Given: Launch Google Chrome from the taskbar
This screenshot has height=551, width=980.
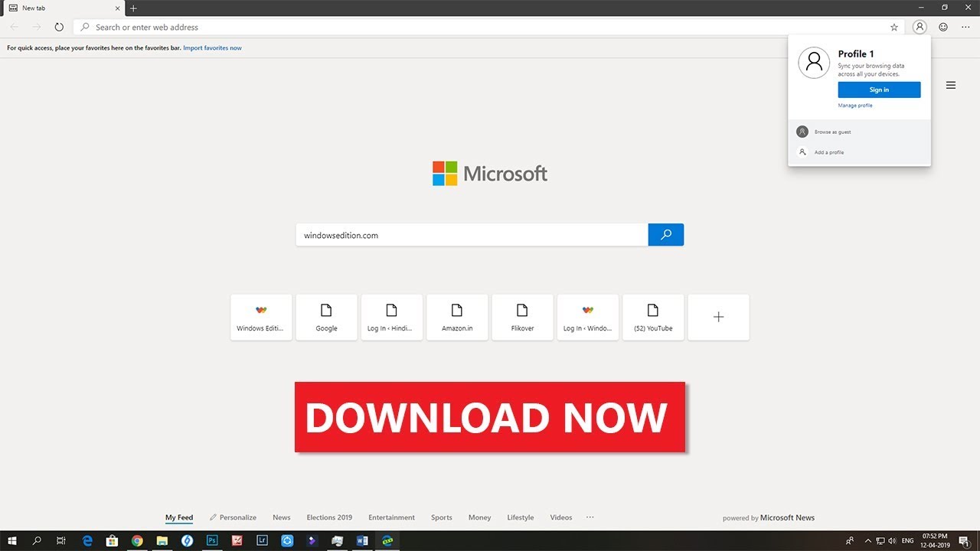Looking at the screenshot, I should click(x=137, y=541).
